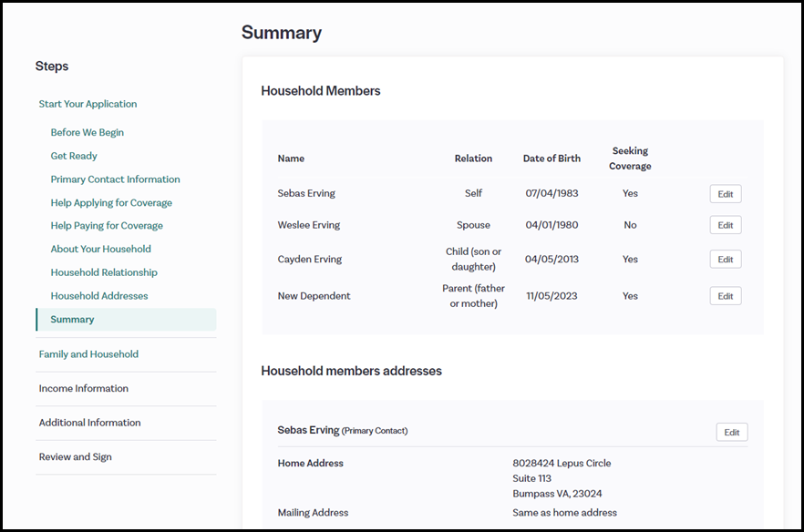Edit Sebas Erving household member row
804x532 pixels.
pyautogui.click(x=725, y=194)
